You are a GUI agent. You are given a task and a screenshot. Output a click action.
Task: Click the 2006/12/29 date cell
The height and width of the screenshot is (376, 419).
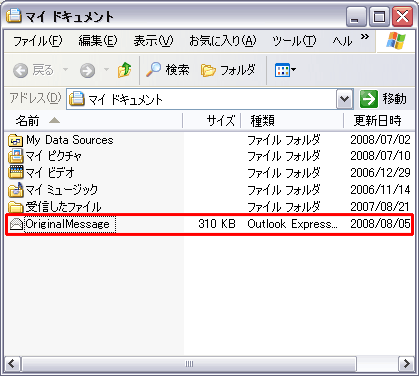380,173
